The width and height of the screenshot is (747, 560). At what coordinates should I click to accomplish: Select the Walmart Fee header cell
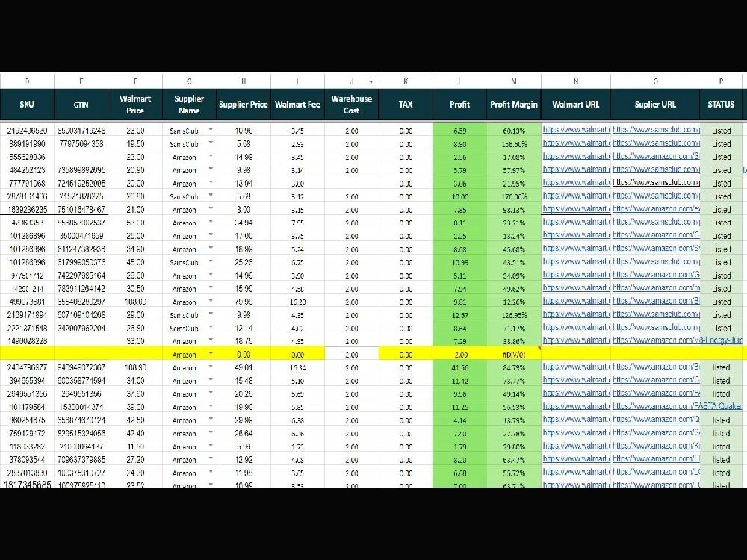[297, 105]
